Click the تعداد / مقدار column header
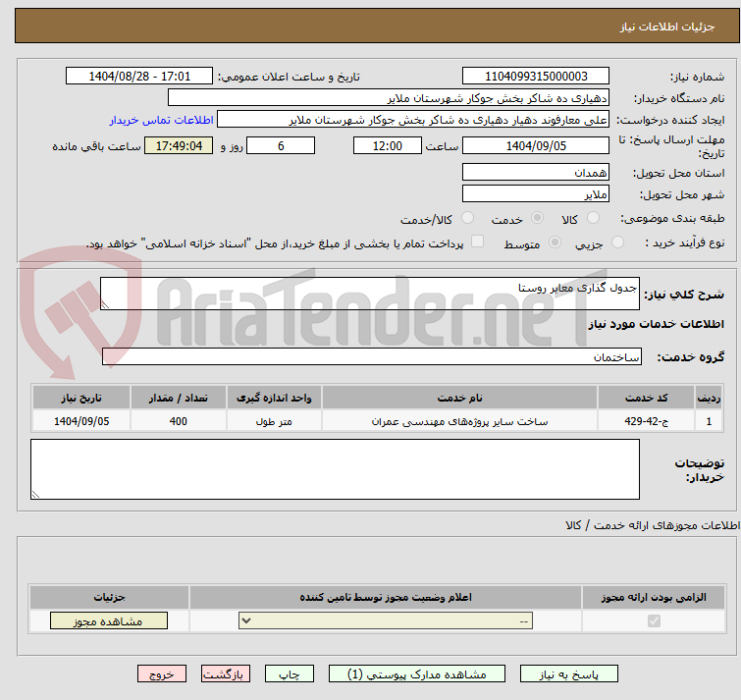This screenshot has height=700, width=741. tap(179, 398)
